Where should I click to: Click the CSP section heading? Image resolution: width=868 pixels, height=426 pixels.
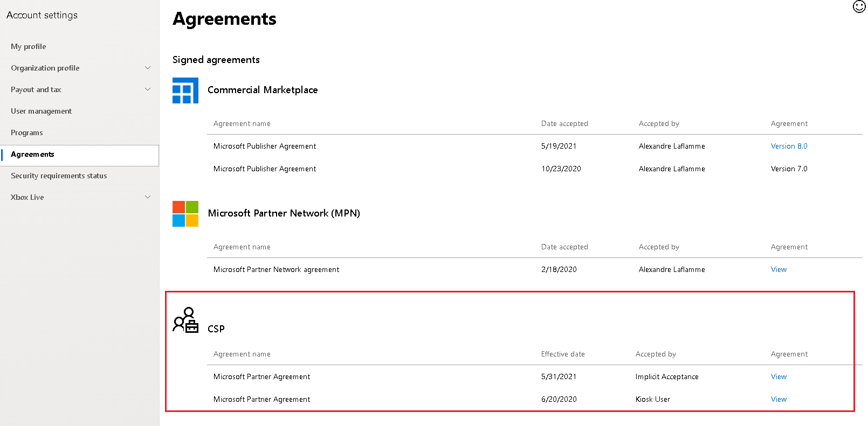216,329
